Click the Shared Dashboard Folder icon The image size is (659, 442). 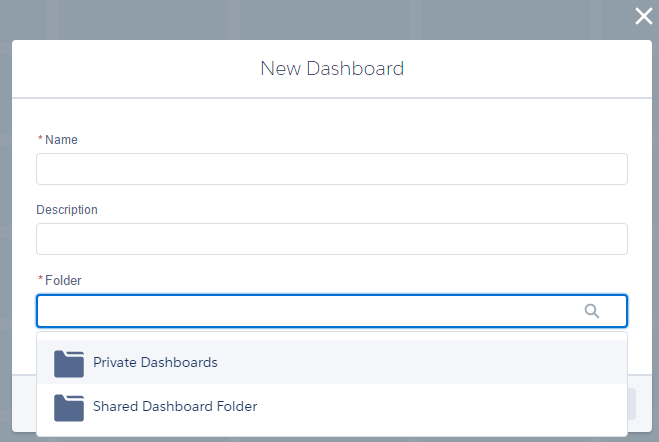[x=69, y=407]
